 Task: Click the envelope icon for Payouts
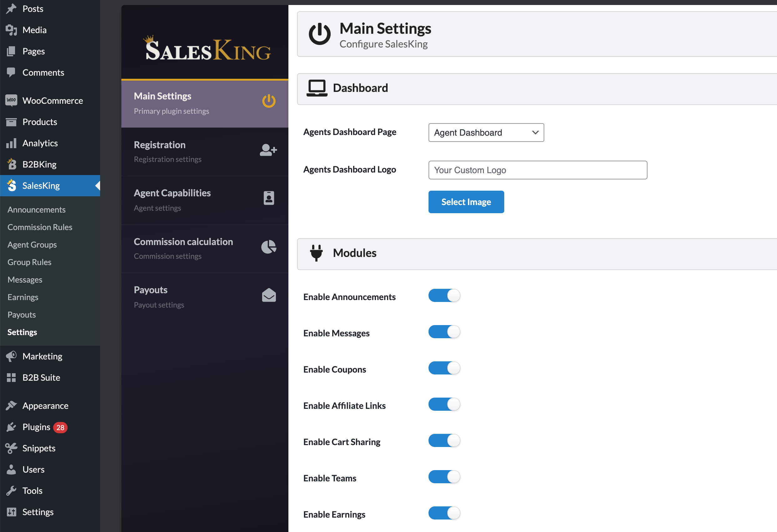(x=269, y=295)
